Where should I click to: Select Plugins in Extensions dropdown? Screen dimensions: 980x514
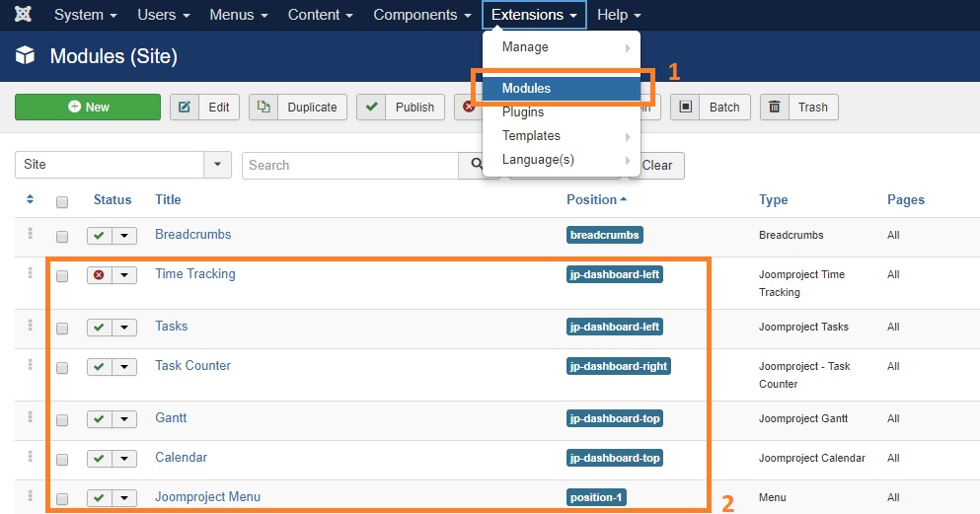562,112
